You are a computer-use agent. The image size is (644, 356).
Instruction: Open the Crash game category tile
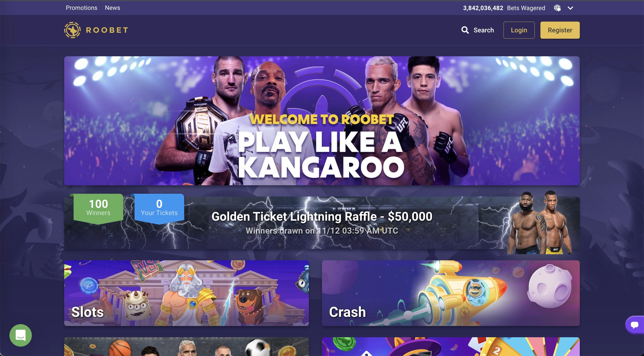coord(451,293)
